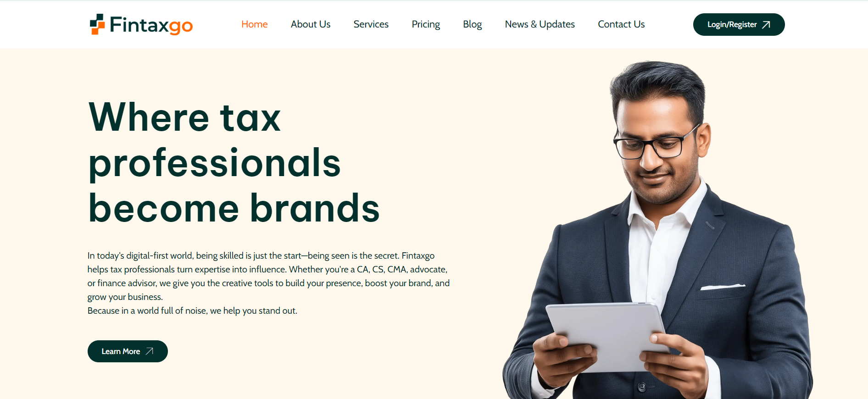Click the arrow icon inside Login/Register button
The height and width of the screenshot is (399, 868).
[x=766, y=25]
